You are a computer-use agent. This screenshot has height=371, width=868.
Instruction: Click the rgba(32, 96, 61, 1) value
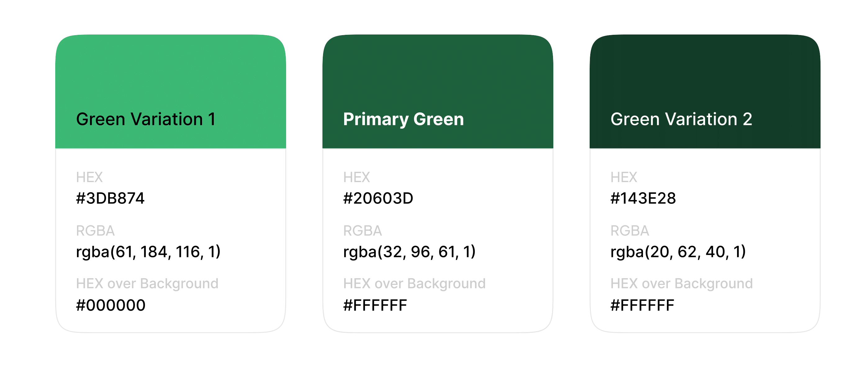pyautogui.click(x=409, y=252)
